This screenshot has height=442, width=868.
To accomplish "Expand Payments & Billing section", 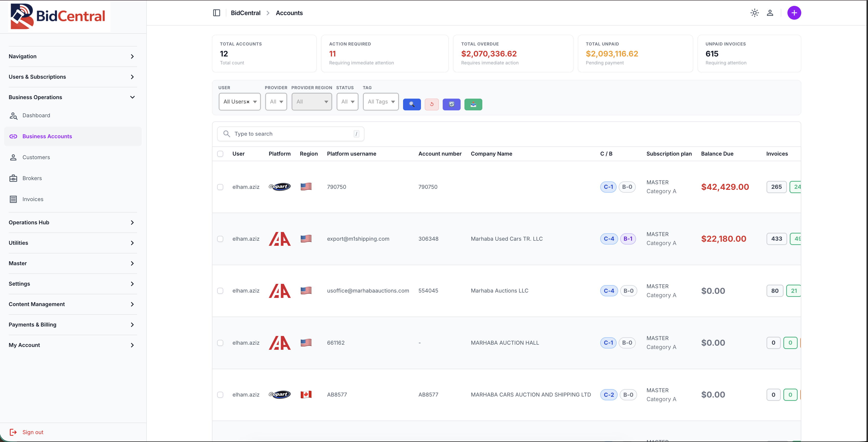I will point(73,324).
